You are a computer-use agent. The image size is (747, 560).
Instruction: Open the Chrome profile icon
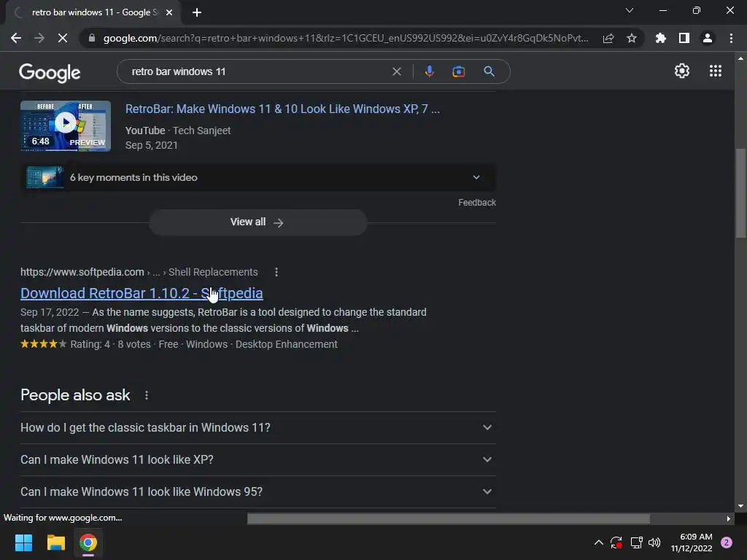[708, 38]
